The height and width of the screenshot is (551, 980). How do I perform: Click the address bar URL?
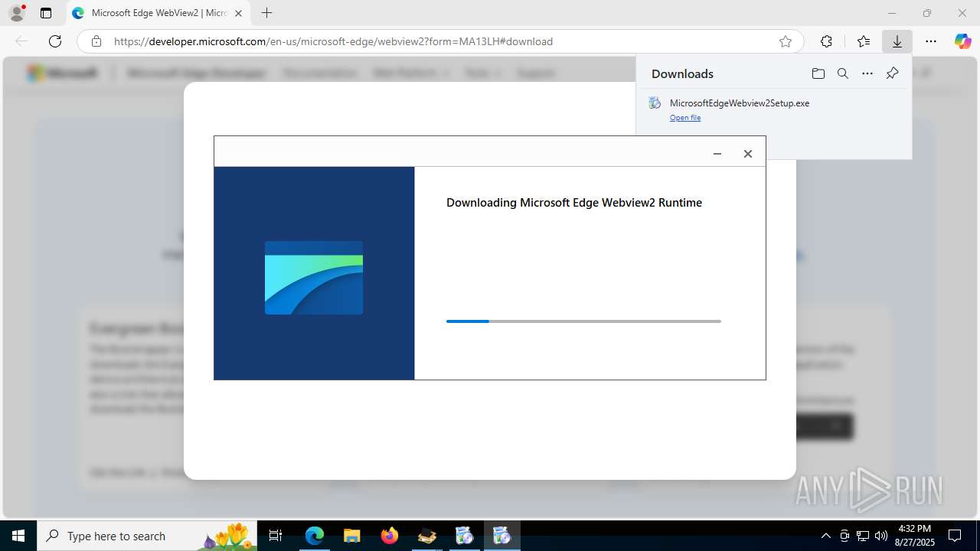click(x=333, y=41)
